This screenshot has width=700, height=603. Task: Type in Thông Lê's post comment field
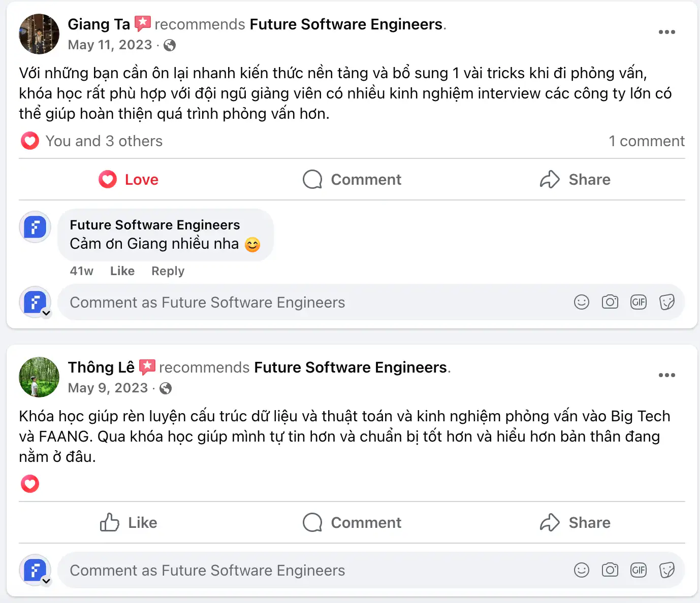coord(305,571)
